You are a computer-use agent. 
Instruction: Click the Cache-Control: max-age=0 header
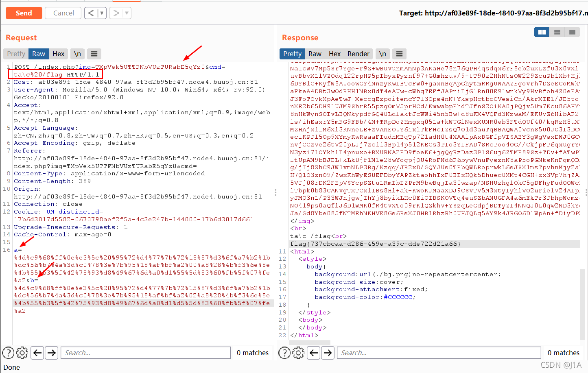pyautogui.click(x=63, y=234)
